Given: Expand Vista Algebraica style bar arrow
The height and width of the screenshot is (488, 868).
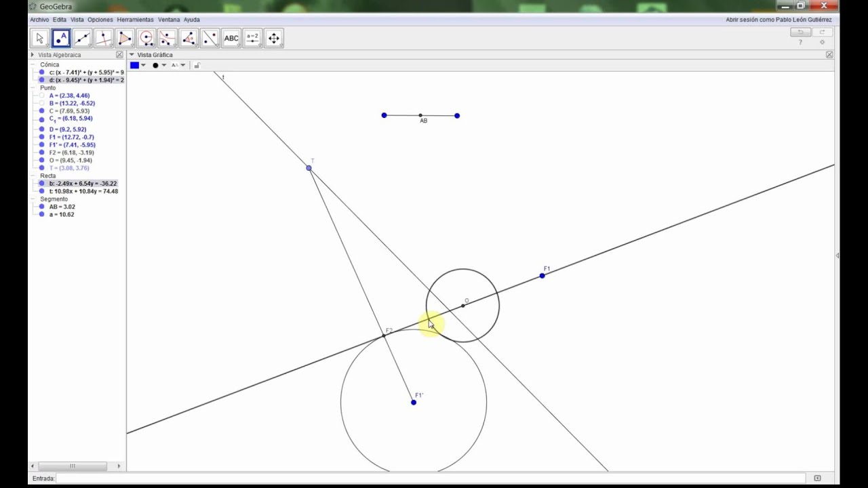Looking at the screenshot, I should [x=33, y=55].
